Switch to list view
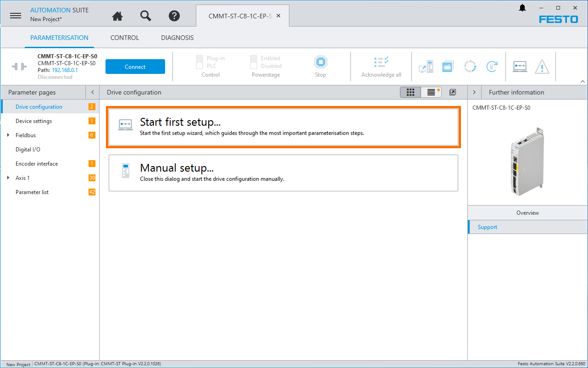Viewport: 588px width, 368px height. click(431, 92)
